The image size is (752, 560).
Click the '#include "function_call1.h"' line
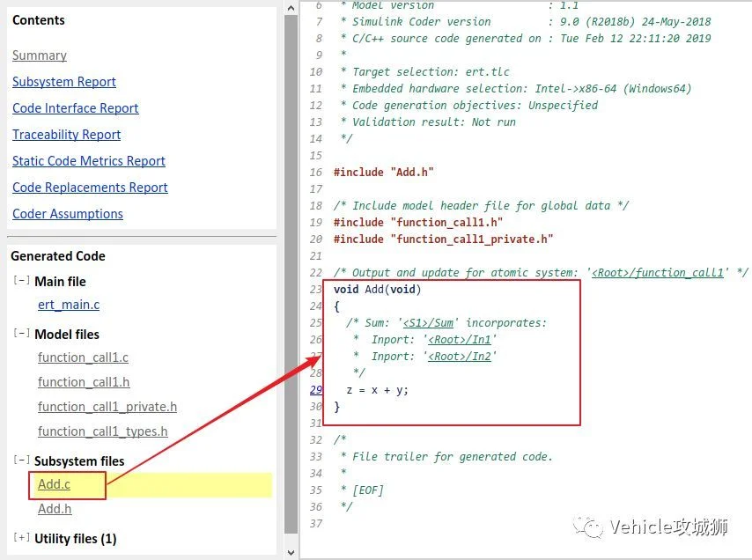418,223
